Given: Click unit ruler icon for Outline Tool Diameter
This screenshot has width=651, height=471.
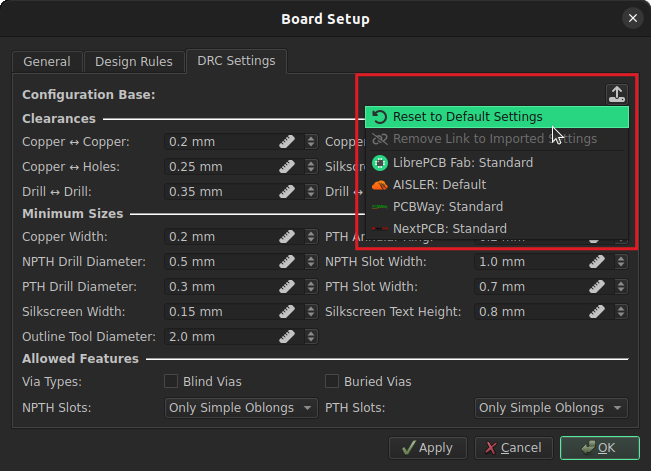Looking at the screenshot, I should tap(286, 337).
